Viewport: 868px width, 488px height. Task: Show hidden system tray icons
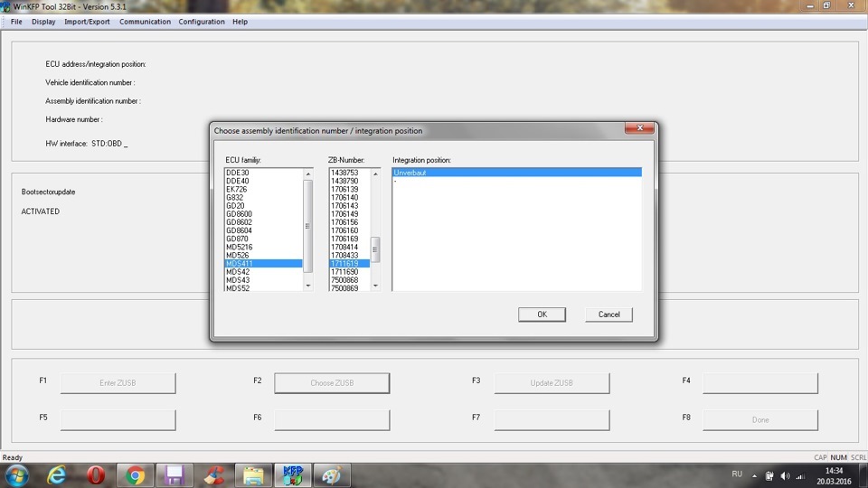pos(755,475)
